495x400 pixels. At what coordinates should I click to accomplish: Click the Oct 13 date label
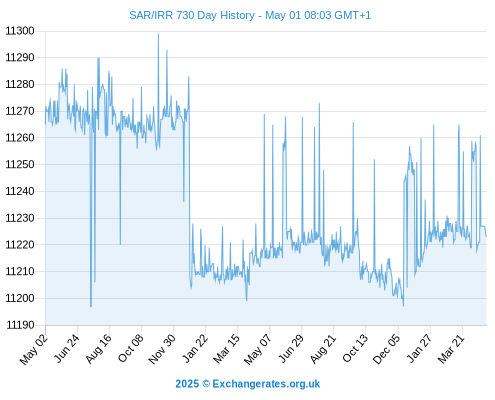(355, 348)
